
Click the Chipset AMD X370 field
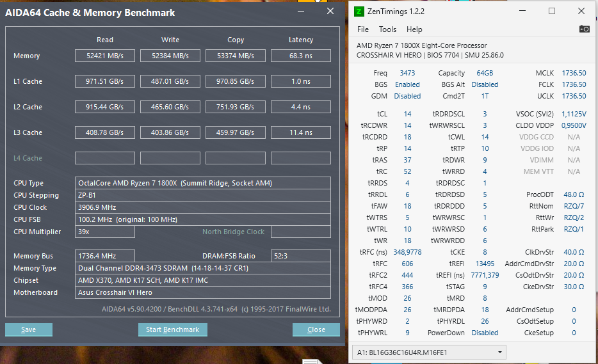coord(203,280)
